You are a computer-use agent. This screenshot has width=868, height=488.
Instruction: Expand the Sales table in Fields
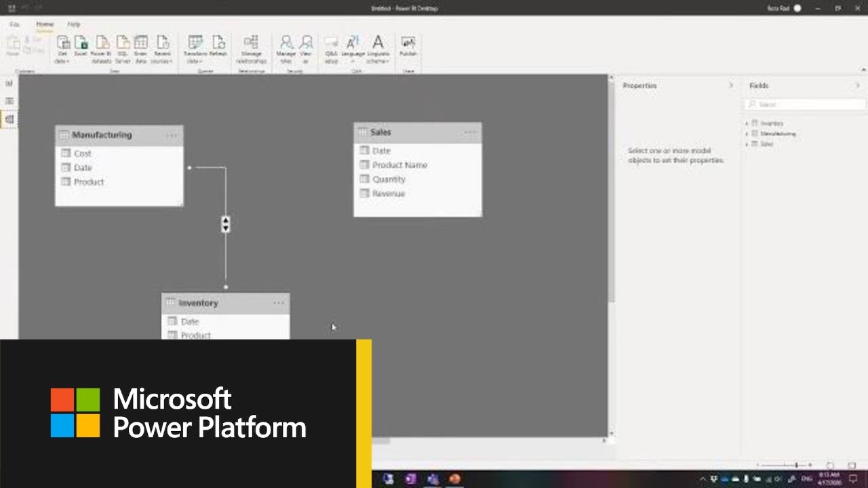tap(747, 144)
